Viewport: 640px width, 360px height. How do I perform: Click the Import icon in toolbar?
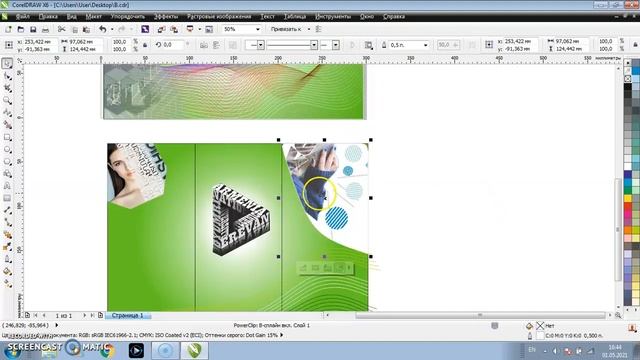pyautogui.click(x=161, y=29)
